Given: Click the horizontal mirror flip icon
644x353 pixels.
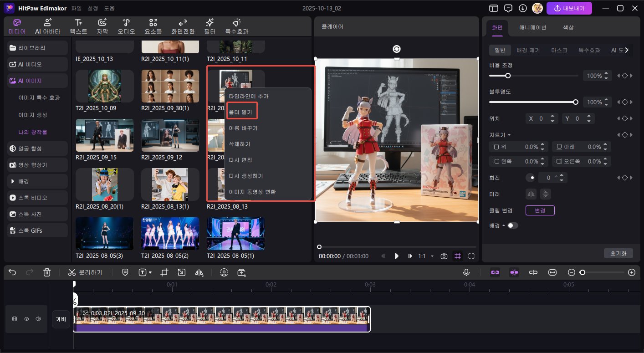Looking at the screenshot, I should tap(531, 194).
